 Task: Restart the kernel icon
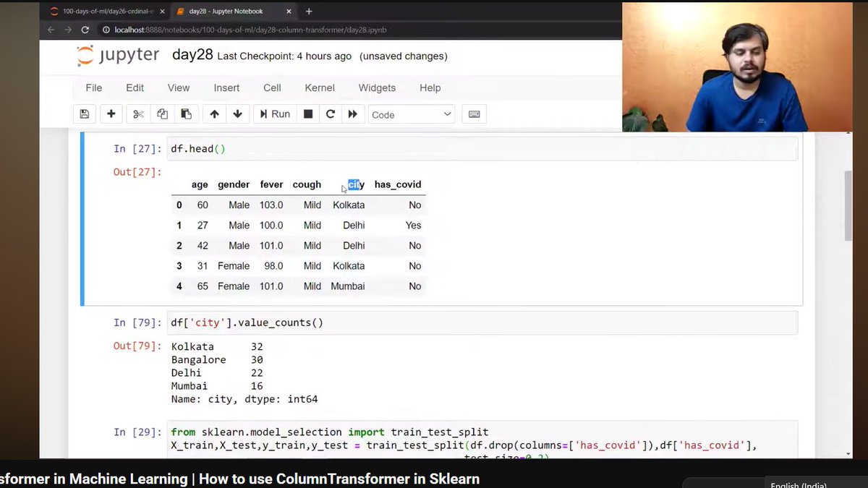331,114
